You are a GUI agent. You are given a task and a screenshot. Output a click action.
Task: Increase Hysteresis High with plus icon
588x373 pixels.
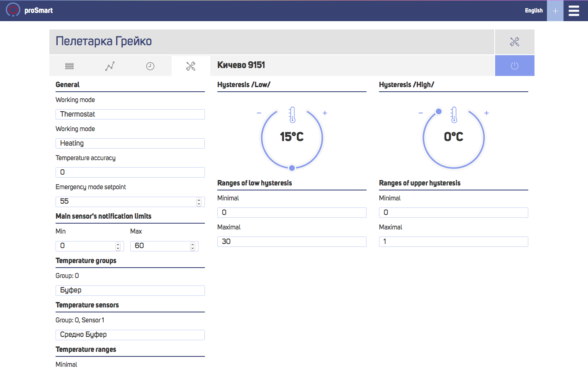(x=487, y=113)
